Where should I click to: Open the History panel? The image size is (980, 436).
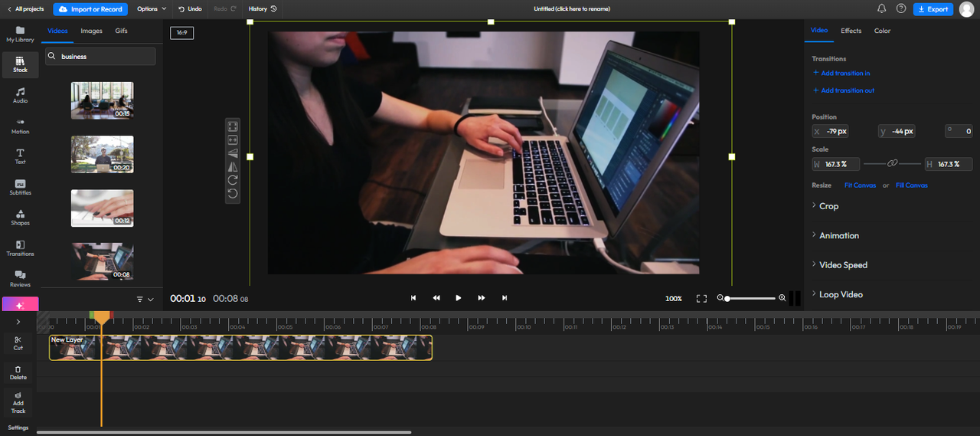263,9
